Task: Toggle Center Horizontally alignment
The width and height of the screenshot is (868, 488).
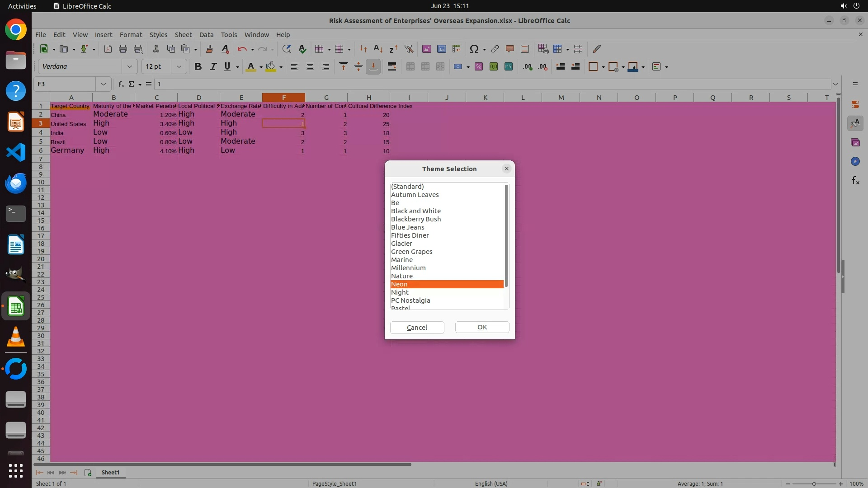Action: (310, 67)
